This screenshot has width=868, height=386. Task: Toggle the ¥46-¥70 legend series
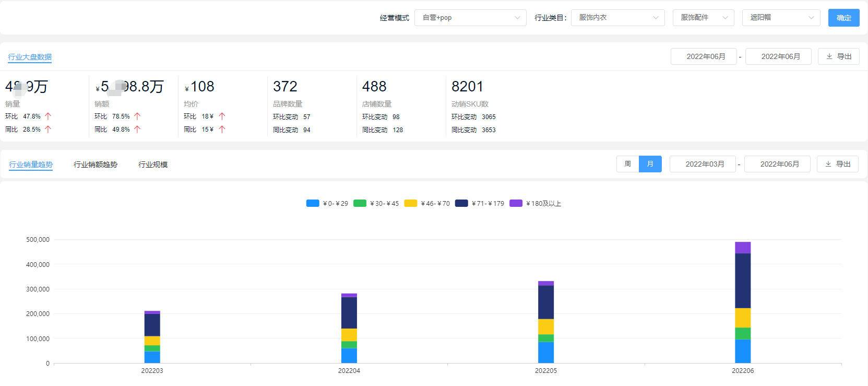pos(427,204)
